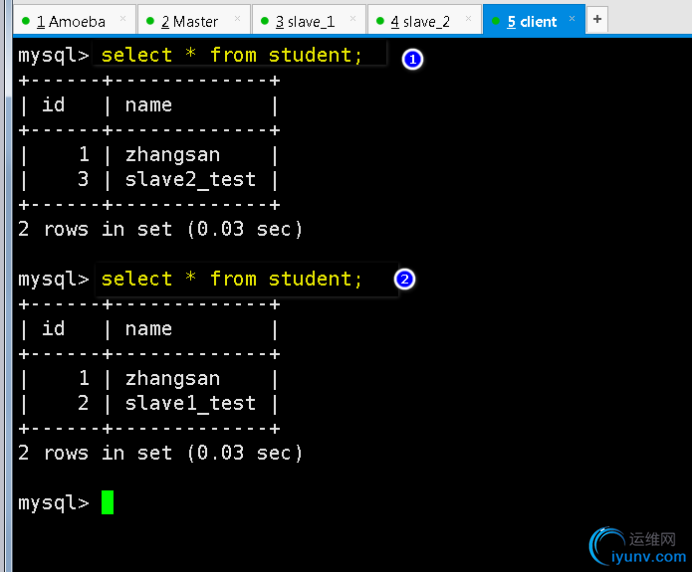
Task: Switch to the 1 Amoeba tab
Action: 74,20
